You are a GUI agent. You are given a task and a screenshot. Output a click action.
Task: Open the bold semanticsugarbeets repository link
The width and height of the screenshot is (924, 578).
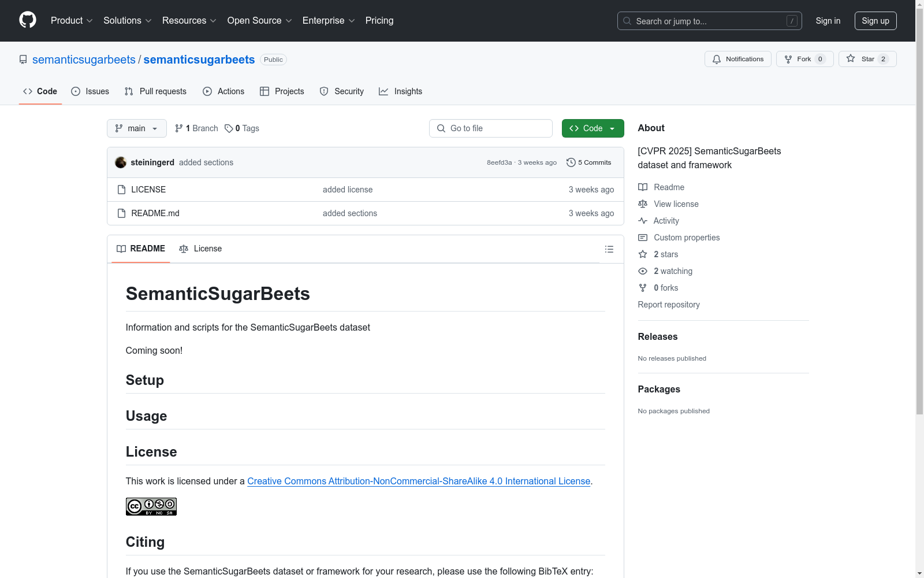[199, 60]
